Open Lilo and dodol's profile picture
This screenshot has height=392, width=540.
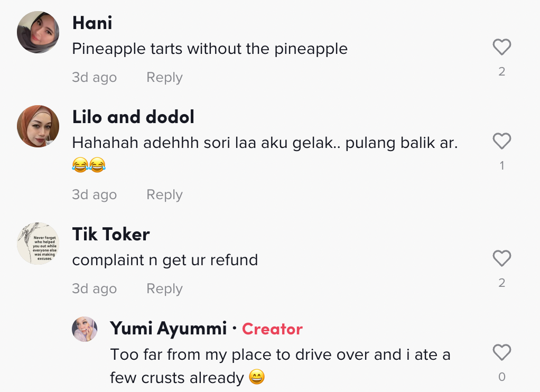pos(38,126)
